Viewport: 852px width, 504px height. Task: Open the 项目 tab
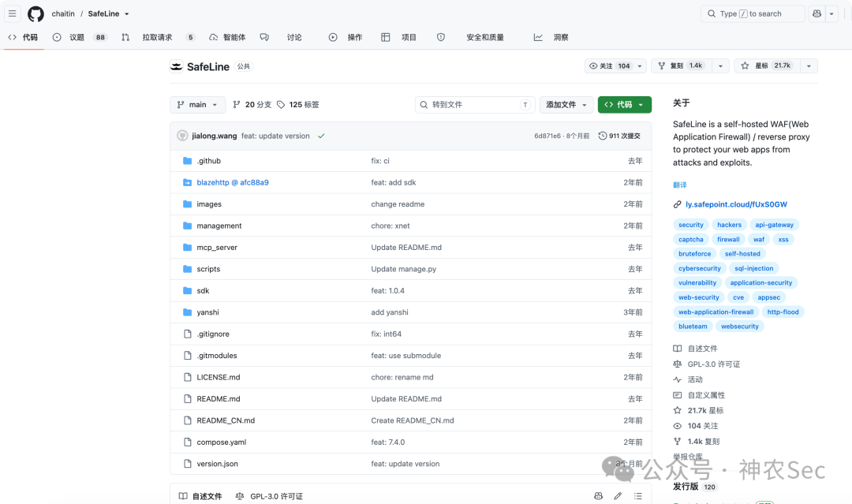(x=399, y=37)
